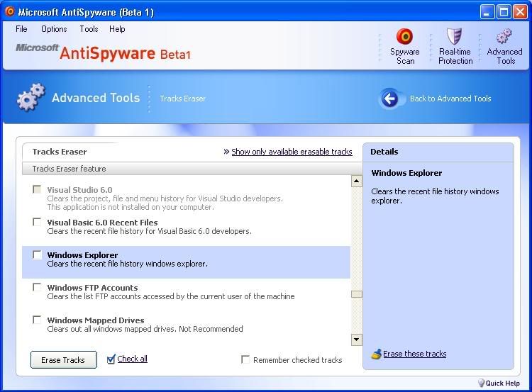Screen dimensions: 532x392
Task: Check Visual Basic 6.0 Recent Files
Action: point(37,222)
